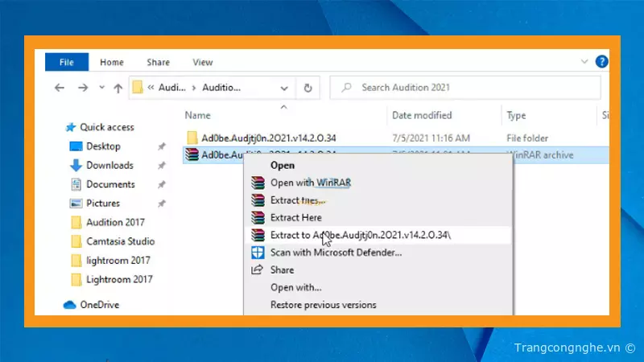Click the OneDrive cloud icon
Viewport: 644px width, 362px height.
click(69, 305)
